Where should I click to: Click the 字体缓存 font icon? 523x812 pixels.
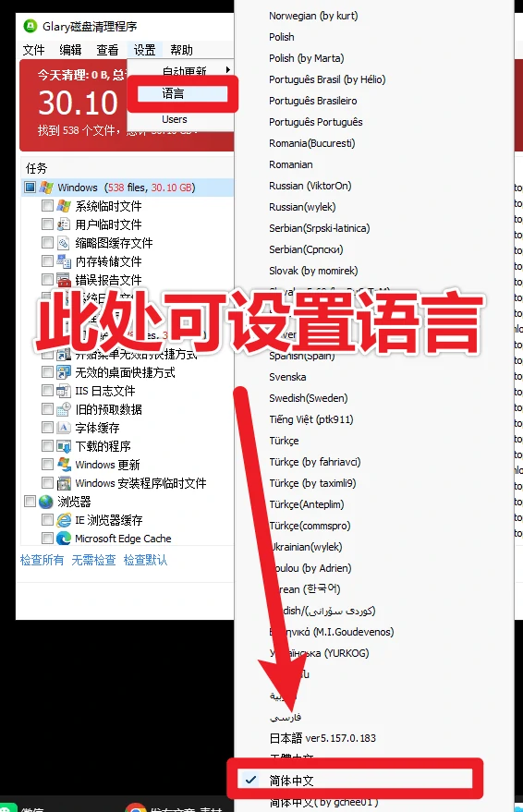pos(64,427)
